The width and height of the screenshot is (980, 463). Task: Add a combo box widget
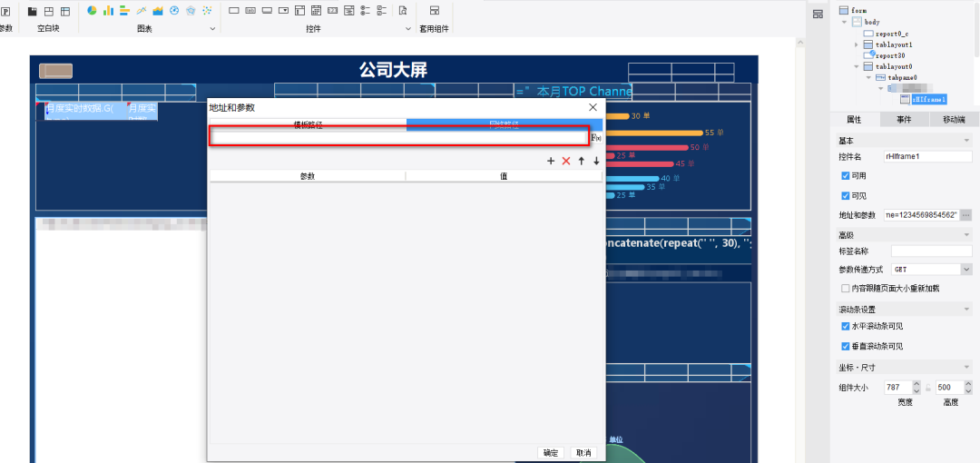(283, 11)
